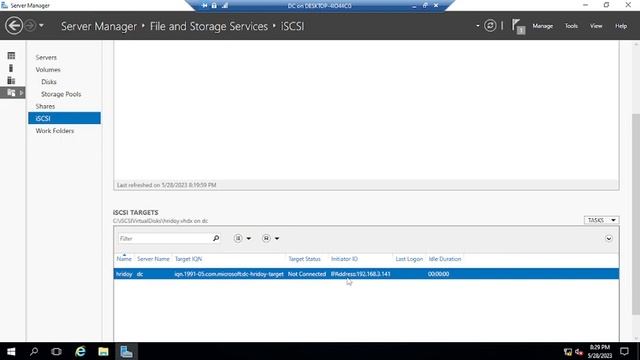Sort by the Target IQN column header
The height and width of the screenshot is (360, 640).
coord(188,259)
